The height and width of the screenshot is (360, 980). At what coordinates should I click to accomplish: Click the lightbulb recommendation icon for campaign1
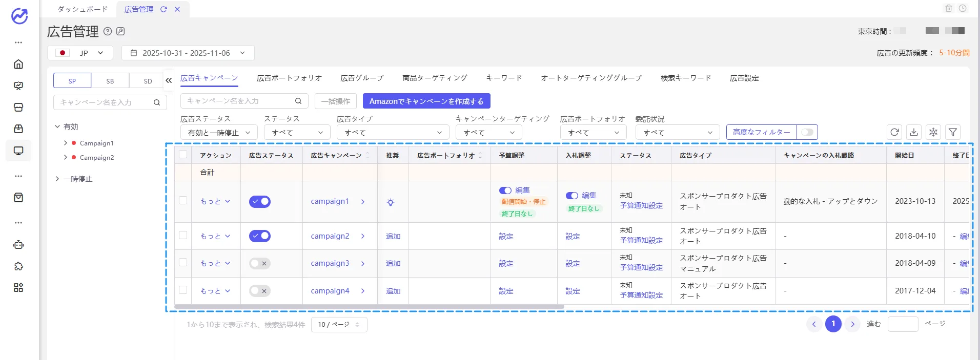coord(391,202)
